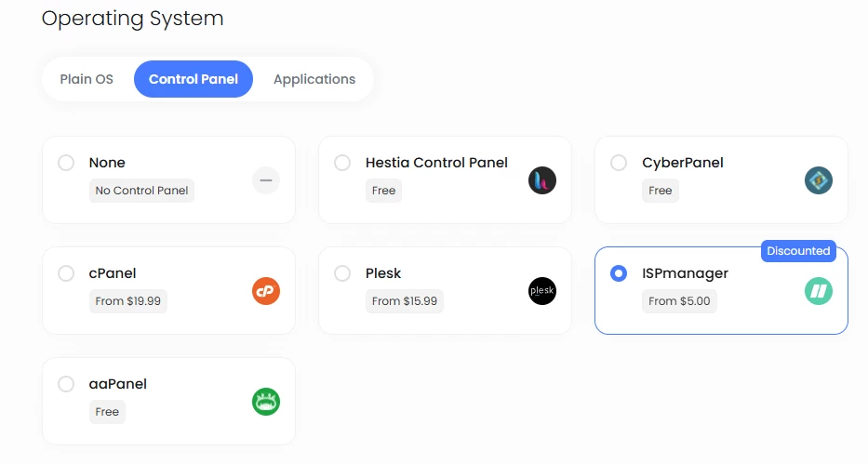Pick the cPanel radio button
The image size is (868, 464).
click(66, 273)
